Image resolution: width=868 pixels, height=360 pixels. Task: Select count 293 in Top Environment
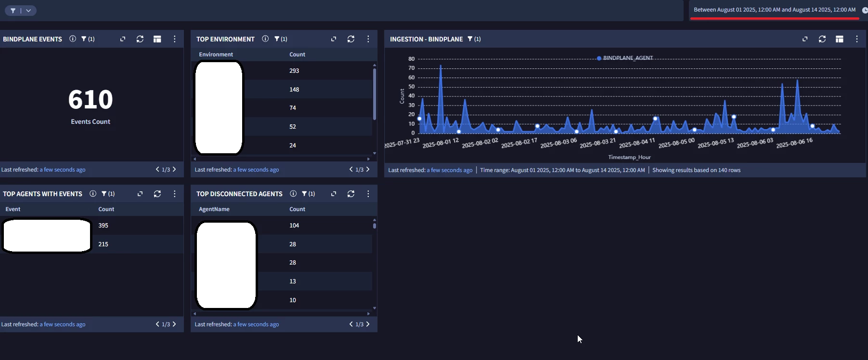[x=294, y=71]
